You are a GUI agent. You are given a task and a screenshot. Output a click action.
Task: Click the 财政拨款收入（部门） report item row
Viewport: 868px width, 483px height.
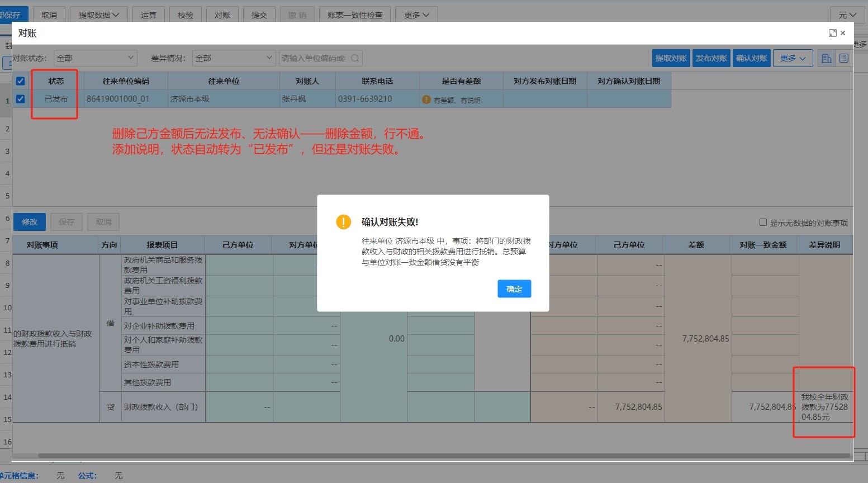[x=163, y=407]
